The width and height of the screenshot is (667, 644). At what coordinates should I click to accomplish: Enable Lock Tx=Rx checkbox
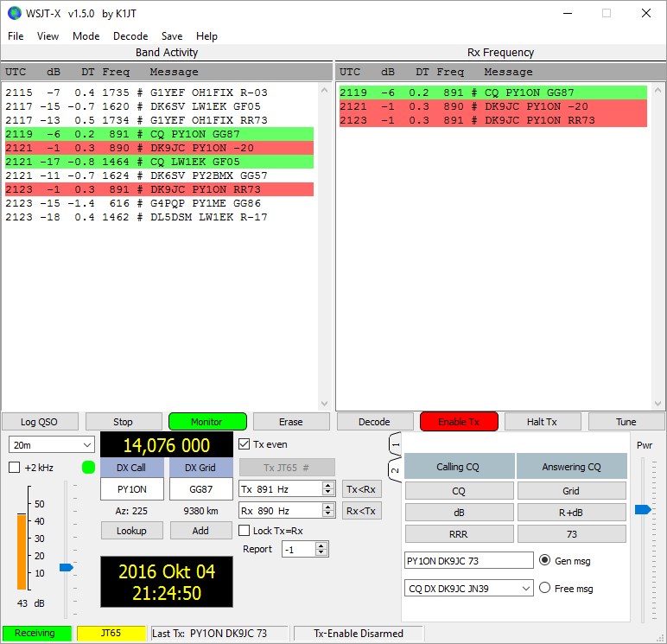pyautogui.click(x=245, y=531)
